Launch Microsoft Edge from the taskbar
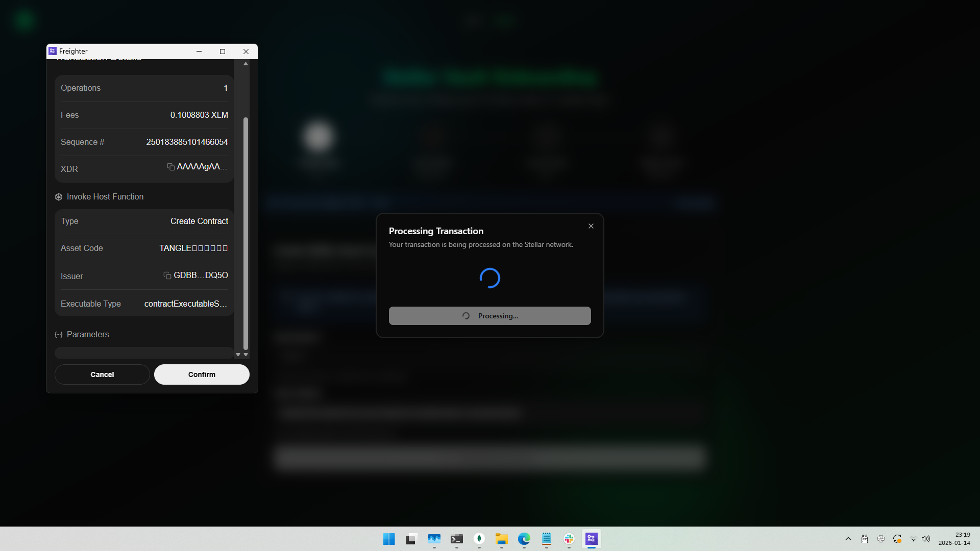 click(x=524, y=538)
